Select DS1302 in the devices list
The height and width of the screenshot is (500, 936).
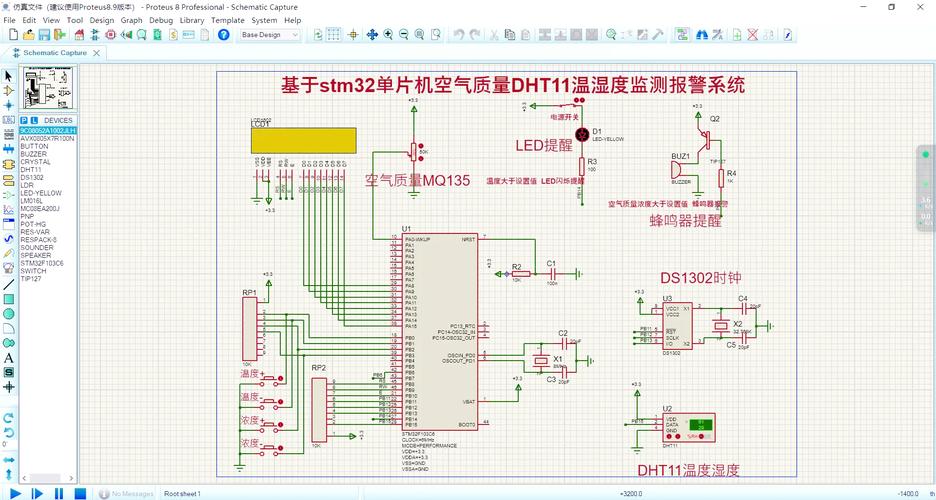(32, 177)
